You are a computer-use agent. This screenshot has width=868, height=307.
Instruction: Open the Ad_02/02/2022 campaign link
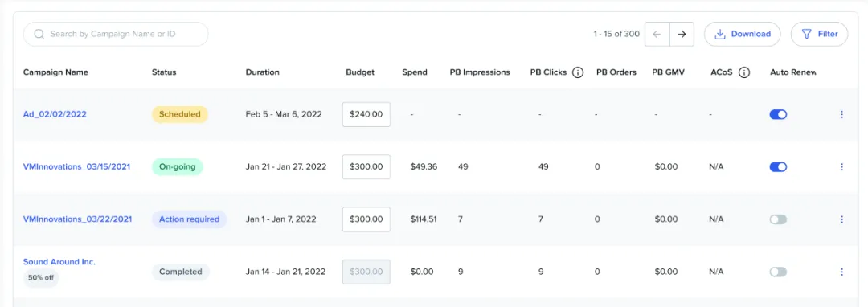click(55, 114)
